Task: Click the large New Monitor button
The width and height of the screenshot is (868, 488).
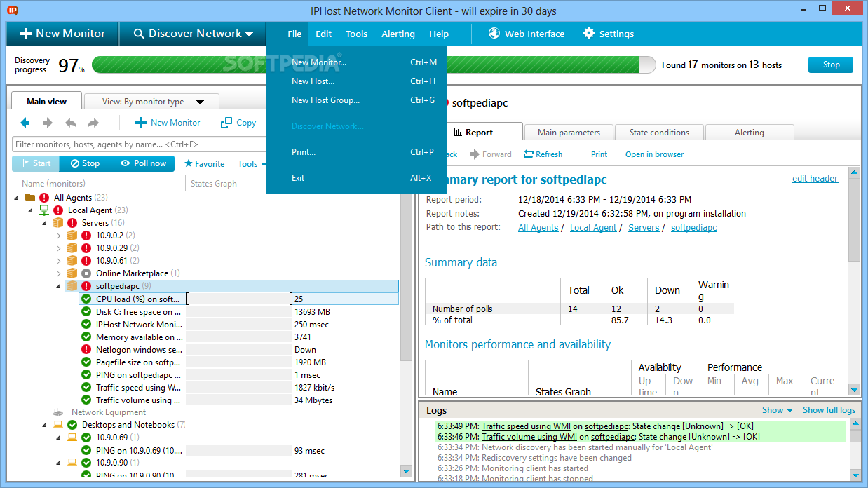Action: click(62, 33)
